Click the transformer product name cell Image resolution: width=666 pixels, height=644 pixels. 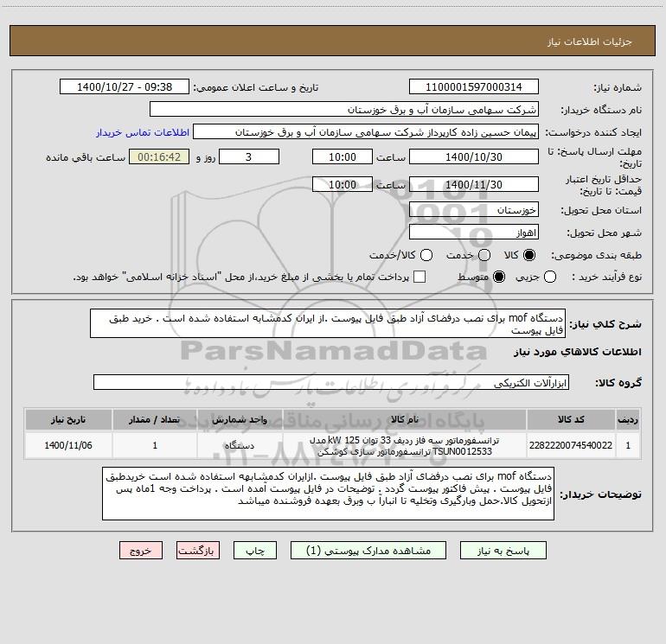tap(405, 445)
